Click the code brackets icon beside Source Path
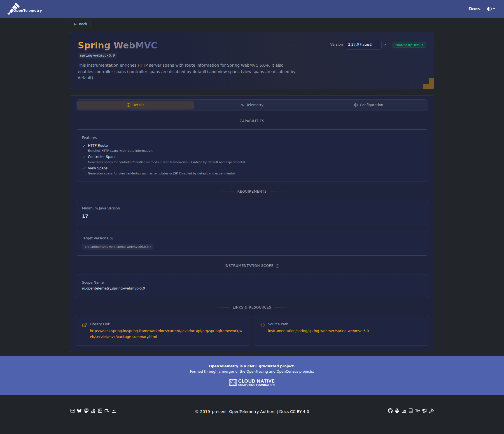Screen dimensions: 504x434 coord(262,325)
